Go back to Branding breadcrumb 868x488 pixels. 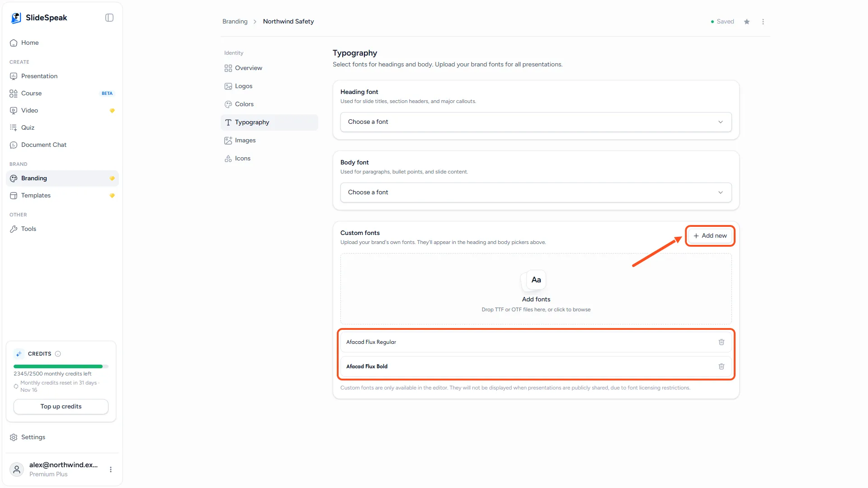tap(235, 21)
